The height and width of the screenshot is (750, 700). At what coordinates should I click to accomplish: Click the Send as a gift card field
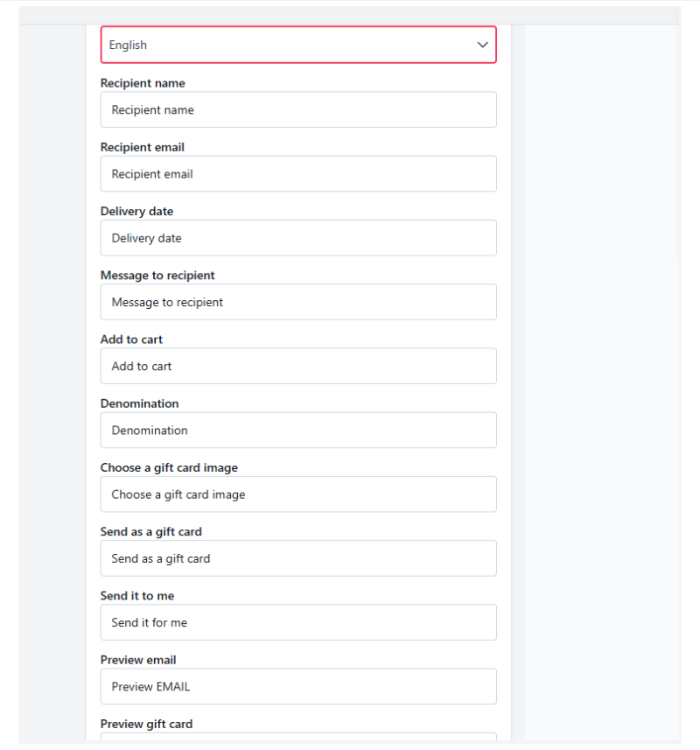click(297, 558)
